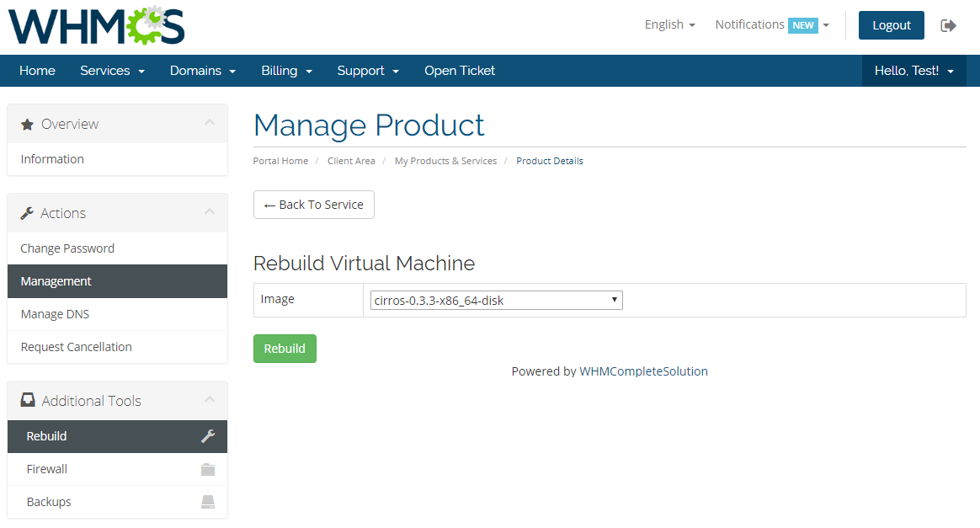Open the Domains menu
This screenshot has width=980, height=528.
click(x=202, y=71)
